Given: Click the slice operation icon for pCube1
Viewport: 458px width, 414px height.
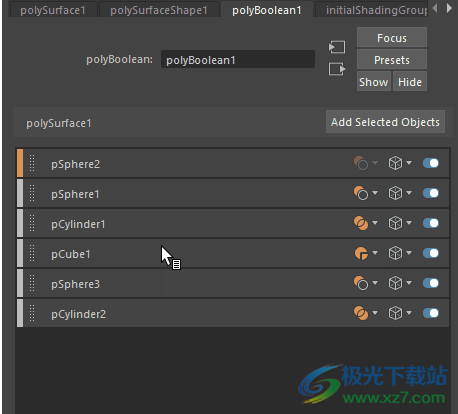Looking at the screenshot, I should [x=361, y=253].
